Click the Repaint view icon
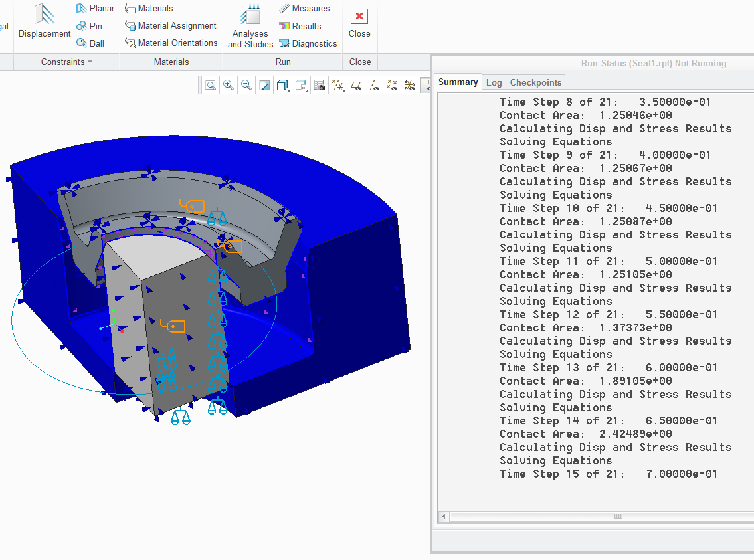 (x=264, y=86)
